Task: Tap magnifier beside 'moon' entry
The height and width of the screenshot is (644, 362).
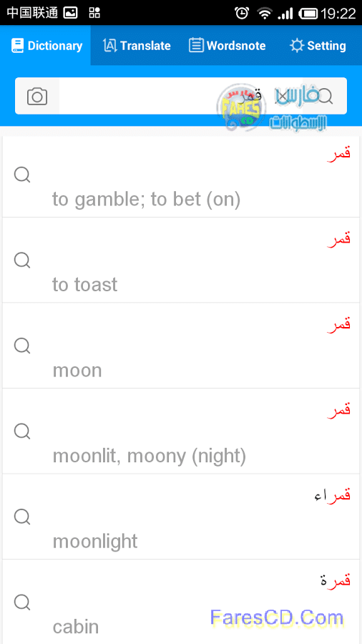Action: point(22,346)
